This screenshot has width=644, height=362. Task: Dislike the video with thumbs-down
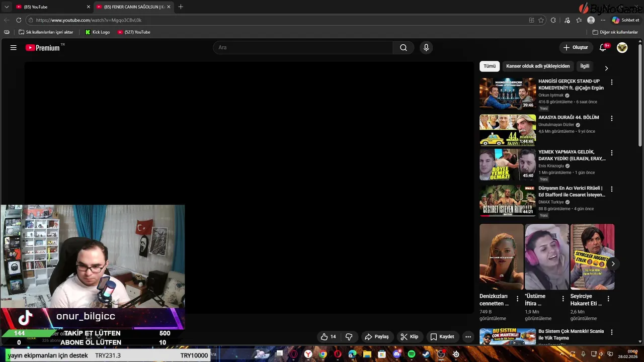click(349, 336)
